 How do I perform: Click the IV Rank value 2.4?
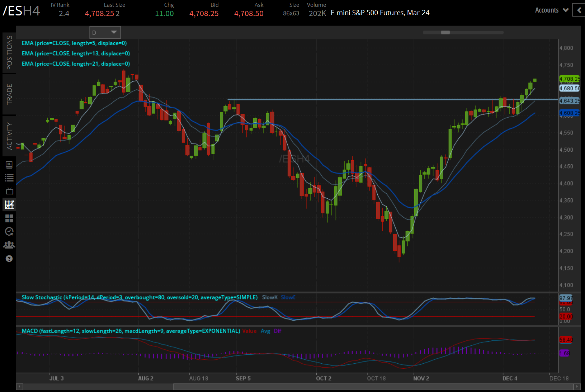64,14
